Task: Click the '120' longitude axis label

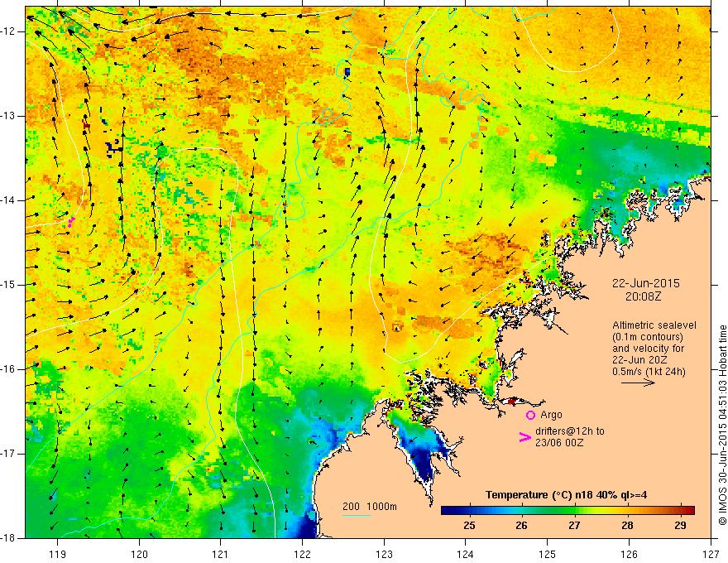Action: [x=139, y=554]
